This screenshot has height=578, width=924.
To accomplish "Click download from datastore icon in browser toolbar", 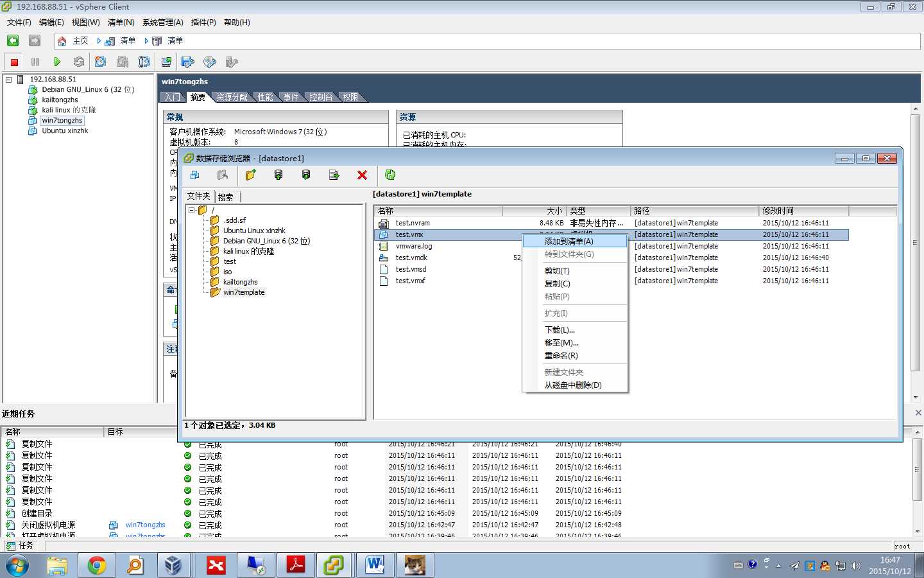I will (306, 175).
